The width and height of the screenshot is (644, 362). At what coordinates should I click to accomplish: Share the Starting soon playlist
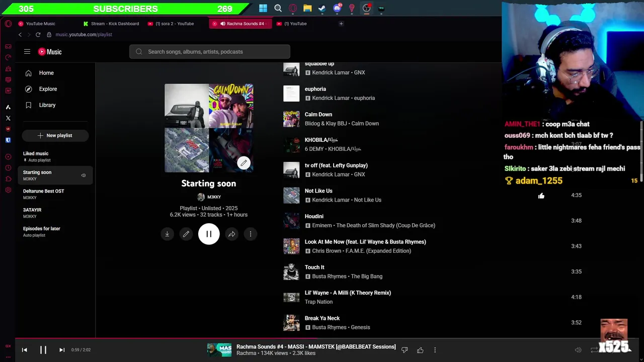[x=231, y=234]
